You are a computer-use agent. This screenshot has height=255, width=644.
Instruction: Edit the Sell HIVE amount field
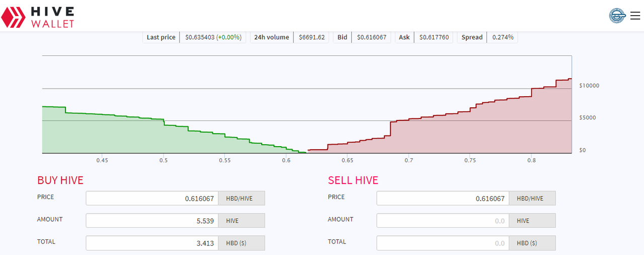click(443, 221)
